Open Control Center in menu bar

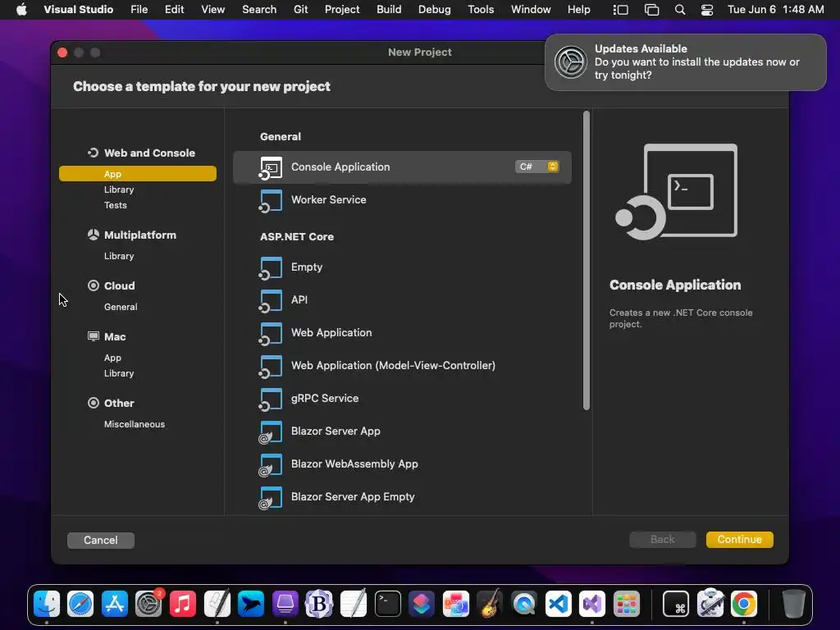tap(707, 10)
